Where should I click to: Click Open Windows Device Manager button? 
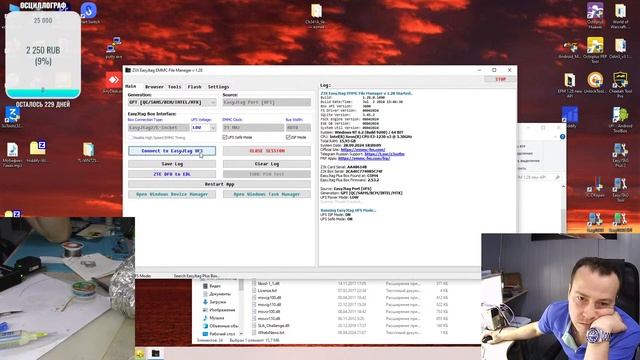click(172, 195)
